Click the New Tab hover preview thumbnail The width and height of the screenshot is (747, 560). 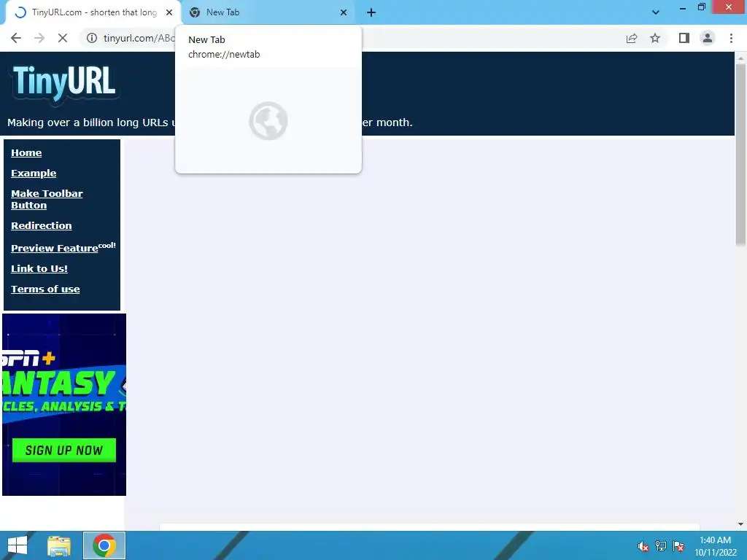pyautogui.click(x=268, y=120)
